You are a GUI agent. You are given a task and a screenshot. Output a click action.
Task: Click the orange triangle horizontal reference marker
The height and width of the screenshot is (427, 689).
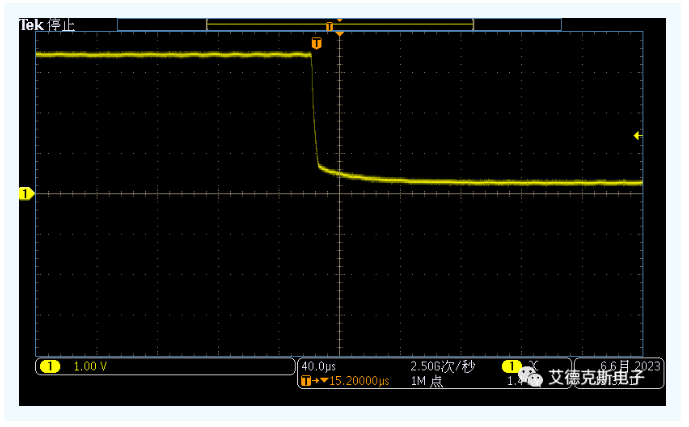340,34
